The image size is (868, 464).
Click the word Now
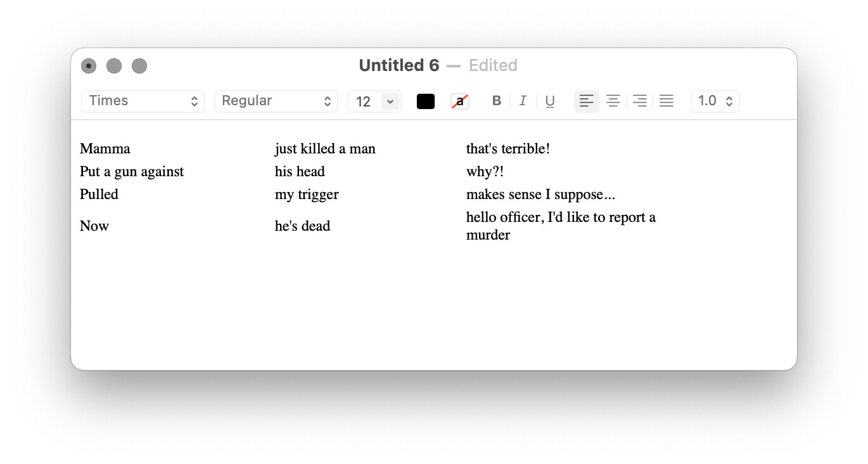click(94, 226)
